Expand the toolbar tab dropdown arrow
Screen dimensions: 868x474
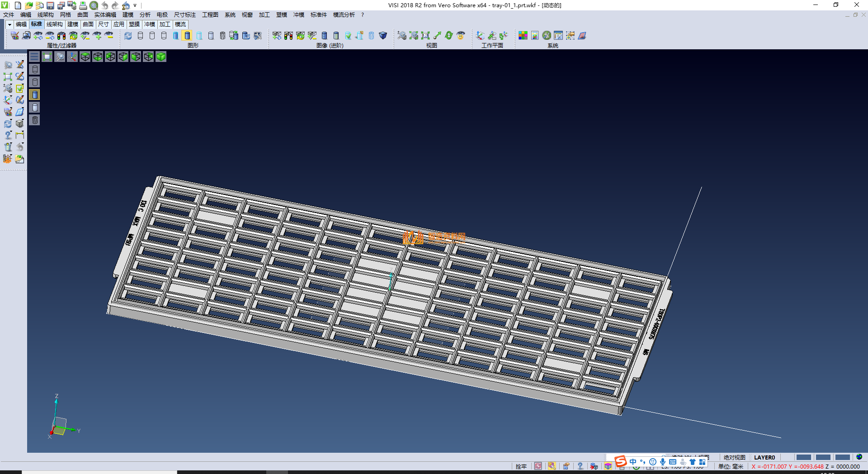[9, 24]
